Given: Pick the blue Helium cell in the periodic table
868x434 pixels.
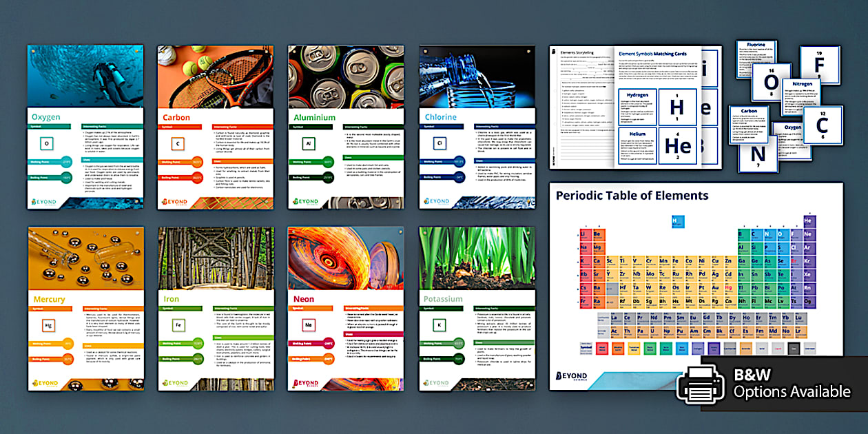Looking at the screenshot, I should tap(809, 220).
